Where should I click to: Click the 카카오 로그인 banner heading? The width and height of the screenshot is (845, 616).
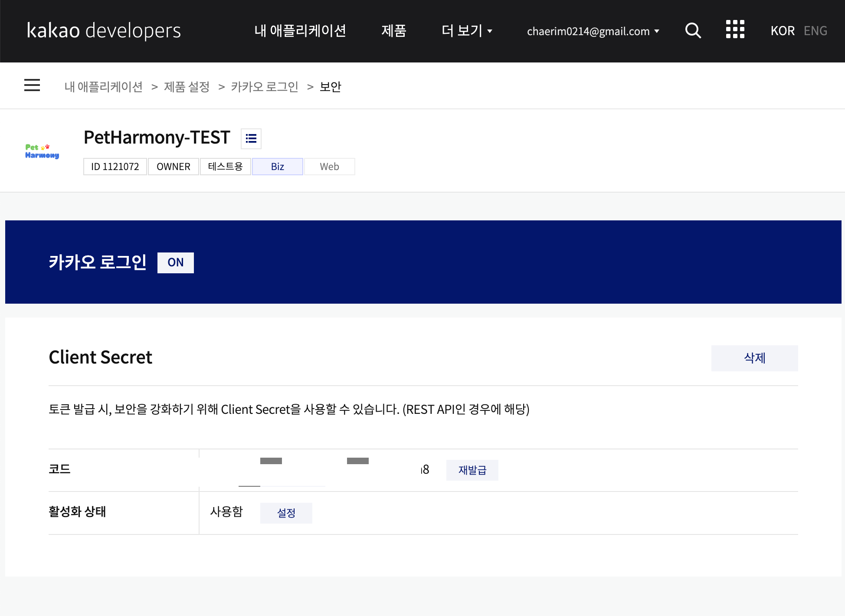click(98, 262)
